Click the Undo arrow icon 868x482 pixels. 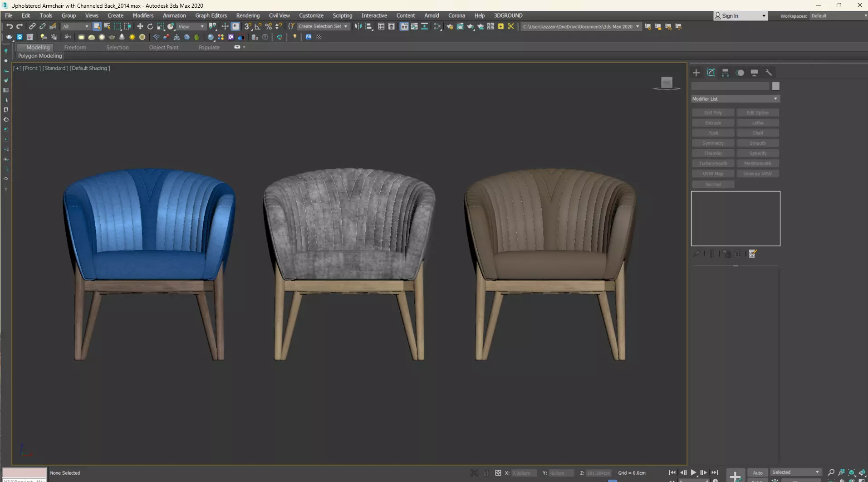(10, 26)
